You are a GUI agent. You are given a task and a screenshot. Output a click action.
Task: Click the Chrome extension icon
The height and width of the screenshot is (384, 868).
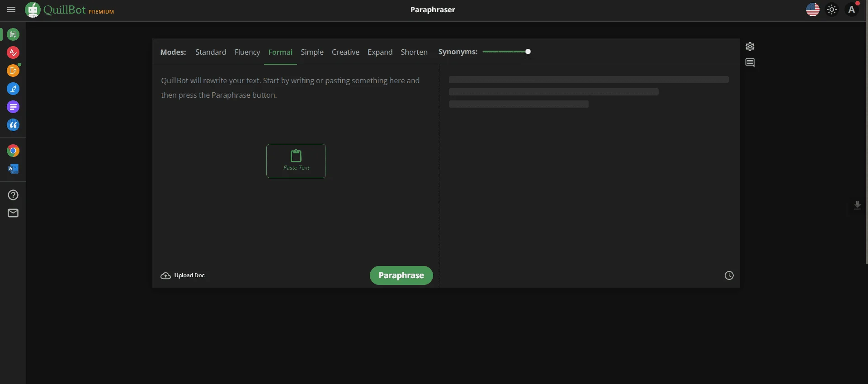tap(13, 151)
